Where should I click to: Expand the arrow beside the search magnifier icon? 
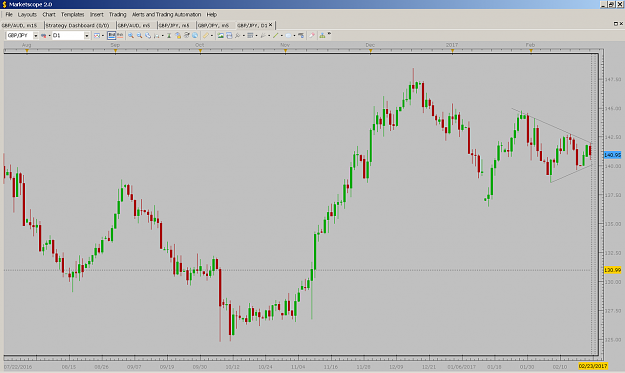point(243,35)
